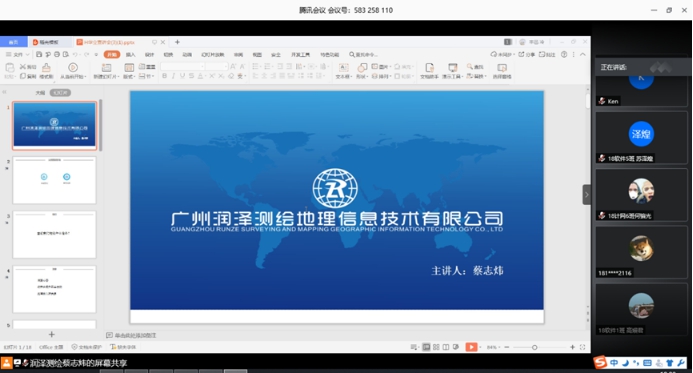This screenshot has height=373, width=693.
Task: Select slide 2 thumbnail in the panel
Action: (54, 180)
